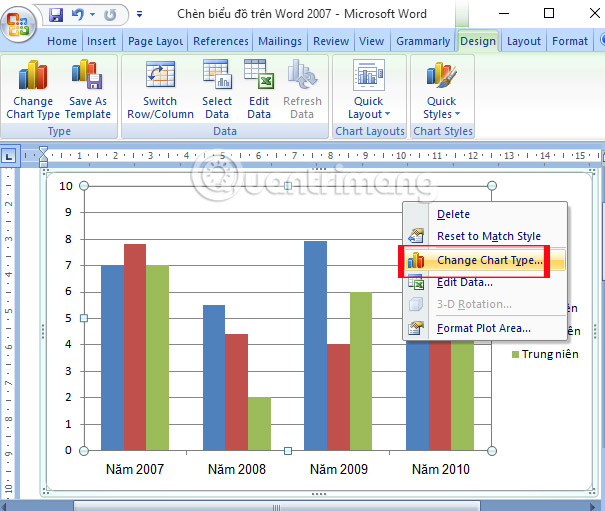Select the Mailings tab
Image resolution: width=605 pixels, height=511 pixels.
coord(280,41)
